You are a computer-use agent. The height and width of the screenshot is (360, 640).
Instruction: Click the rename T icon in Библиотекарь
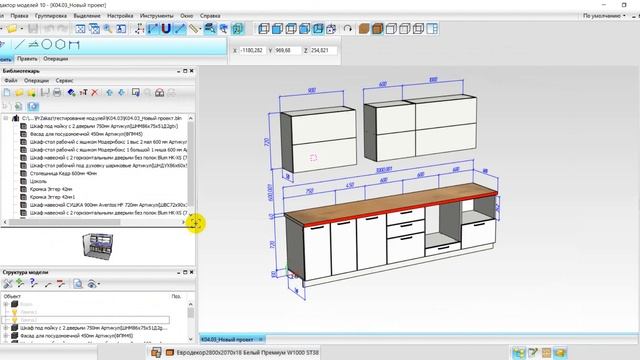(83, 93)
